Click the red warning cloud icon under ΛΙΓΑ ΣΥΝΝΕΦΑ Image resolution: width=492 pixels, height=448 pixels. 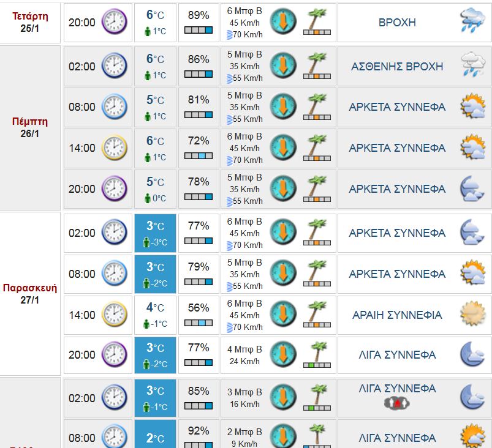click(x=396, y=403)
